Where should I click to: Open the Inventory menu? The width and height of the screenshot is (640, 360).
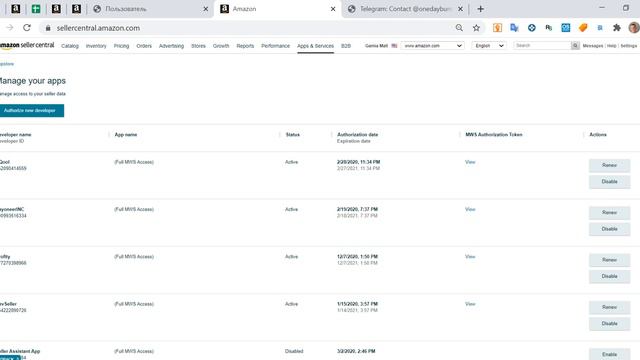96,46
